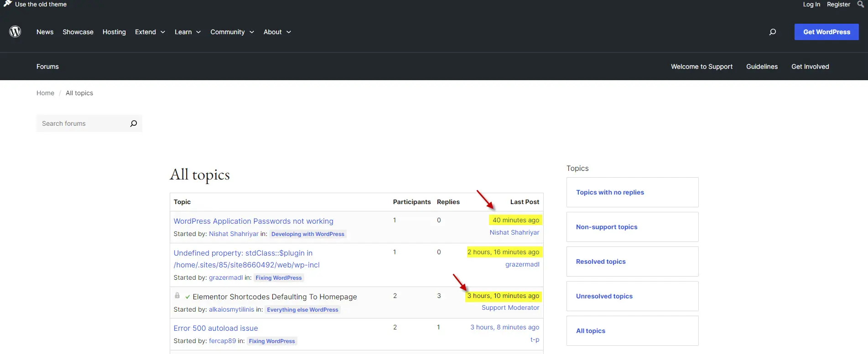The height and width of the screenshot is (354, 868).
Task: Click the Last Post column header
Action: coord(525,202)
